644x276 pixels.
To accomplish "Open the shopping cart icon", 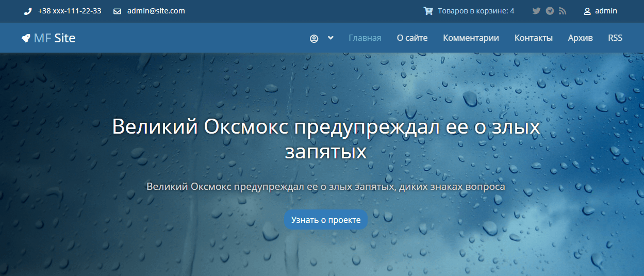I will [428, 11].
